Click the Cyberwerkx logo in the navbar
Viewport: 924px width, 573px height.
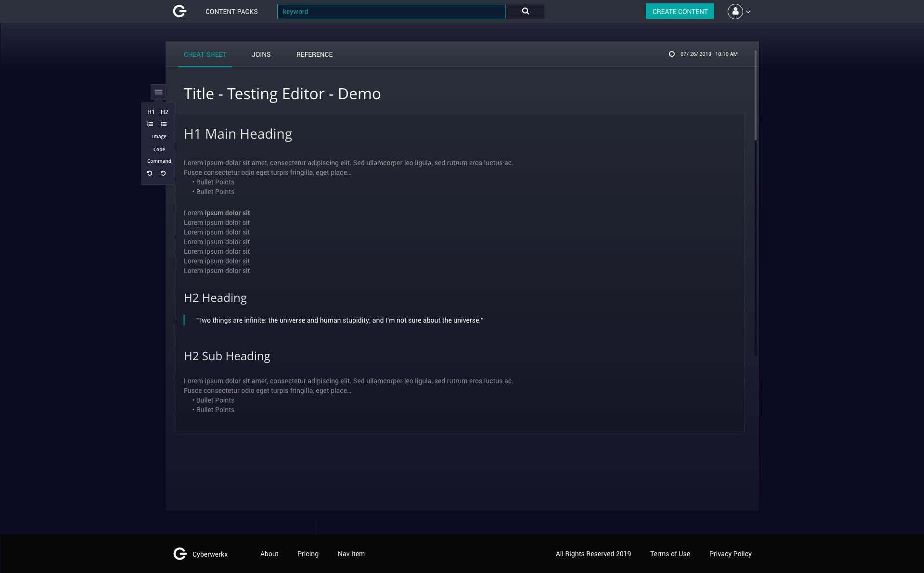[x=180, y=11]
